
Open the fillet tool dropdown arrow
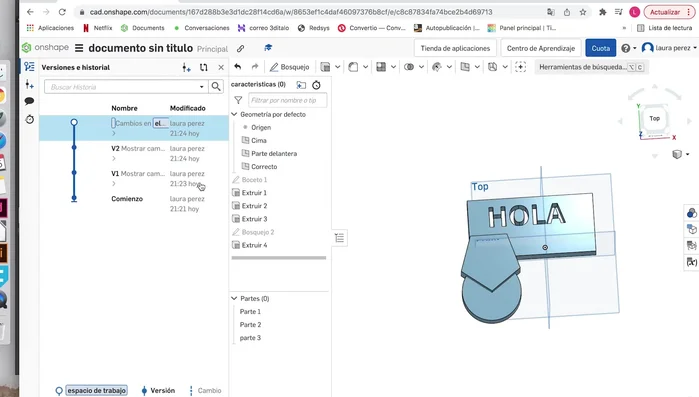click(x=365, y=67)
